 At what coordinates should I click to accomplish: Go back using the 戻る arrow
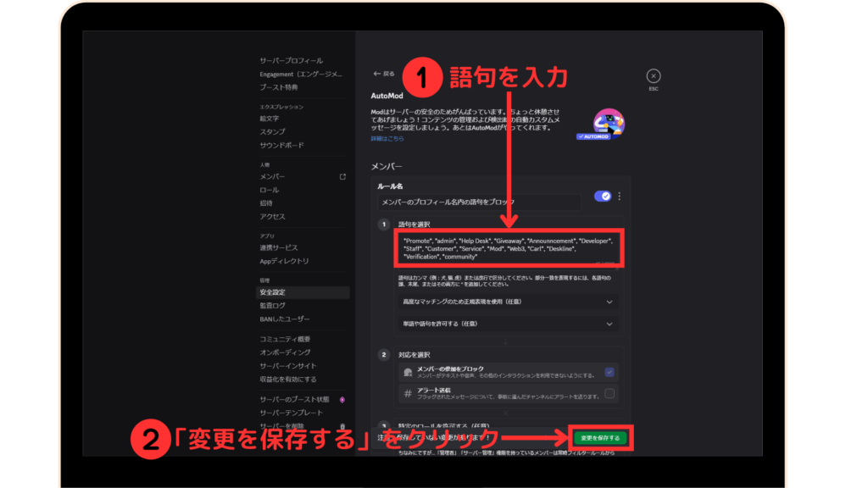(384, 74)
